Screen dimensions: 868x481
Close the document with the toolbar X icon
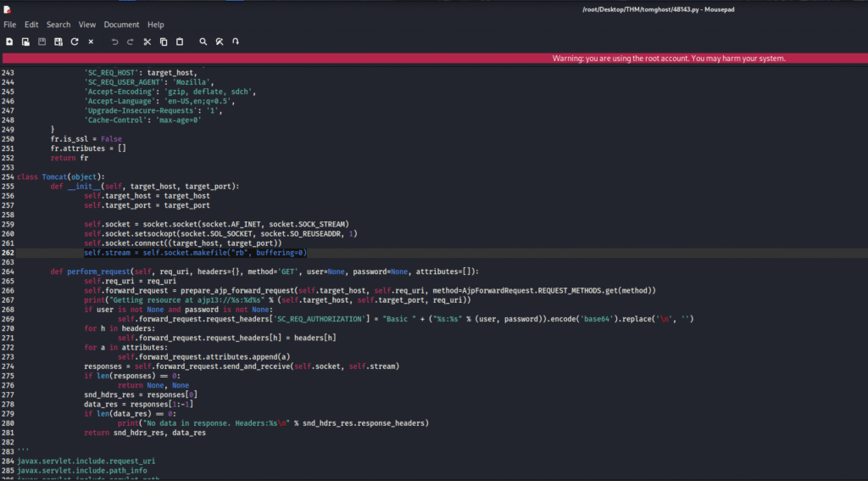coord(91,42)
